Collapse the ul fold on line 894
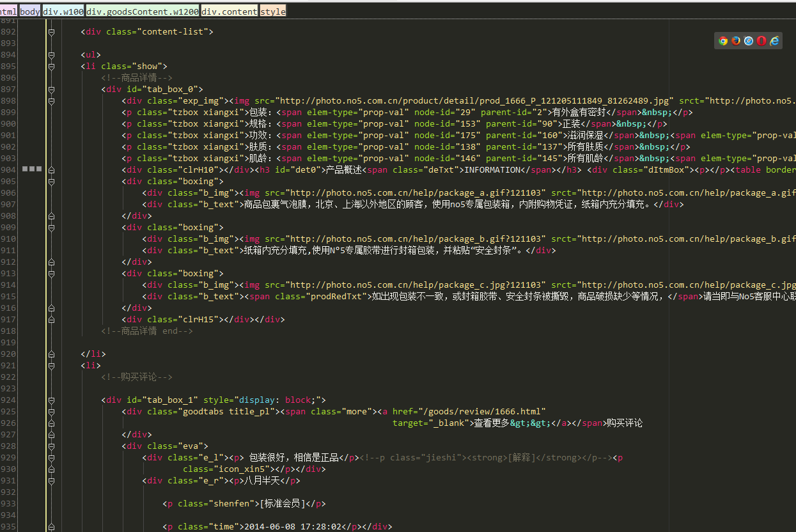 point(51,55)
